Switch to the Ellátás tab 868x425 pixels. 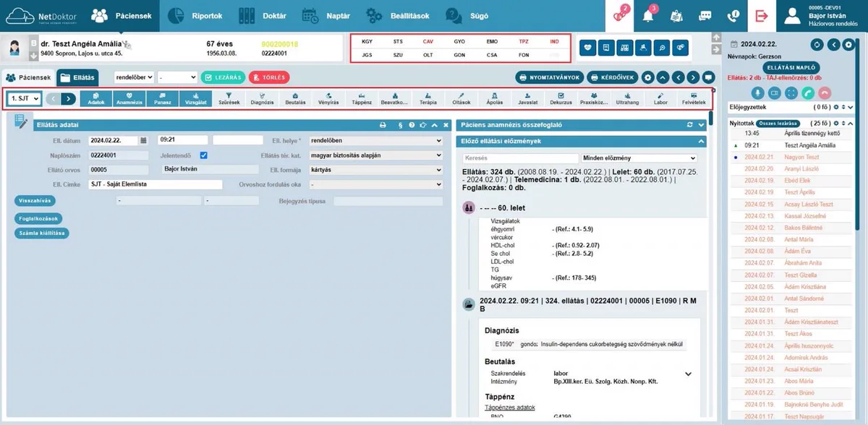point(78,77)
